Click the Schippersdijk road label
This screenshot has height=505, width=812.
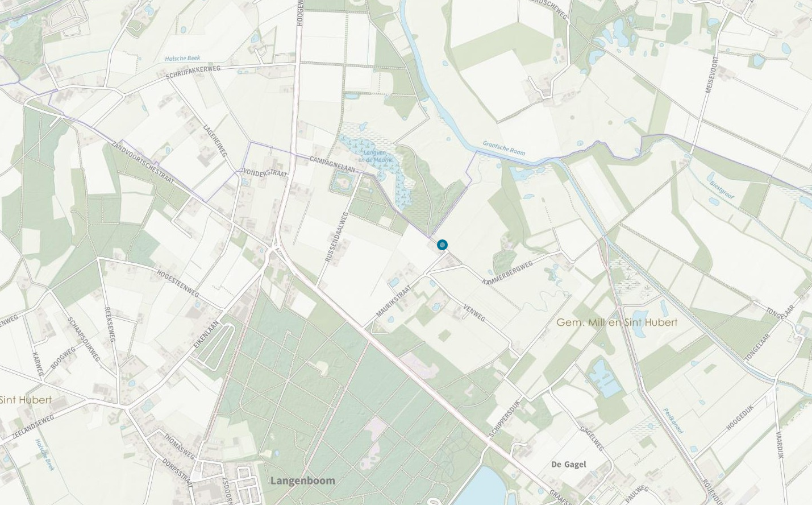[505, 419]
